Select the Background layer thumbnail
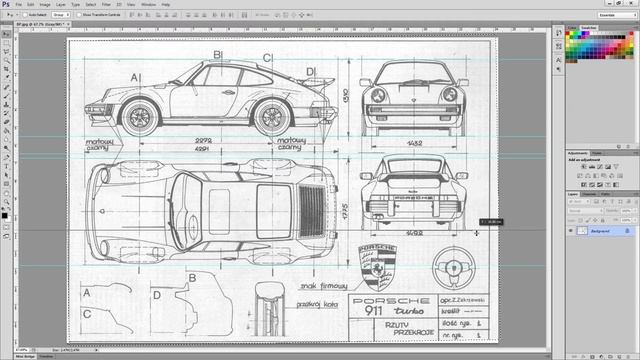Image resolution: width=640 pixels, height=360 pixels. pyautogui.click(x=582, y=231)
